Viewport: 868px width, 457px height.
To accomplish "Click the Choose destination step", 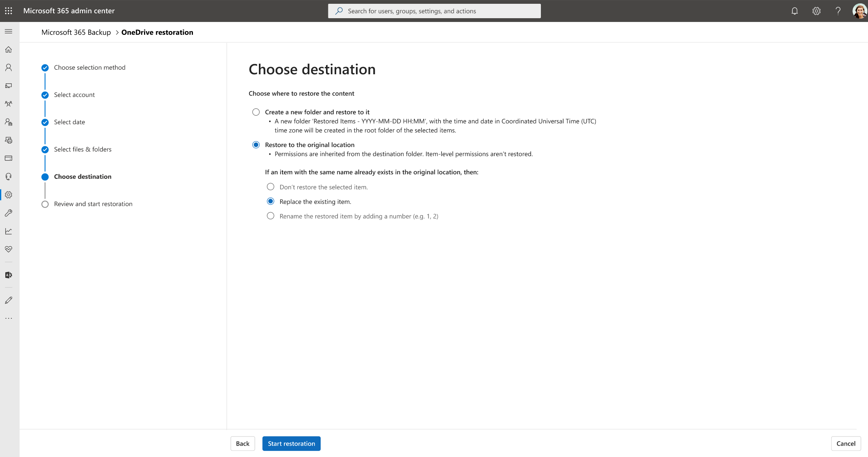I will [83, 177].
